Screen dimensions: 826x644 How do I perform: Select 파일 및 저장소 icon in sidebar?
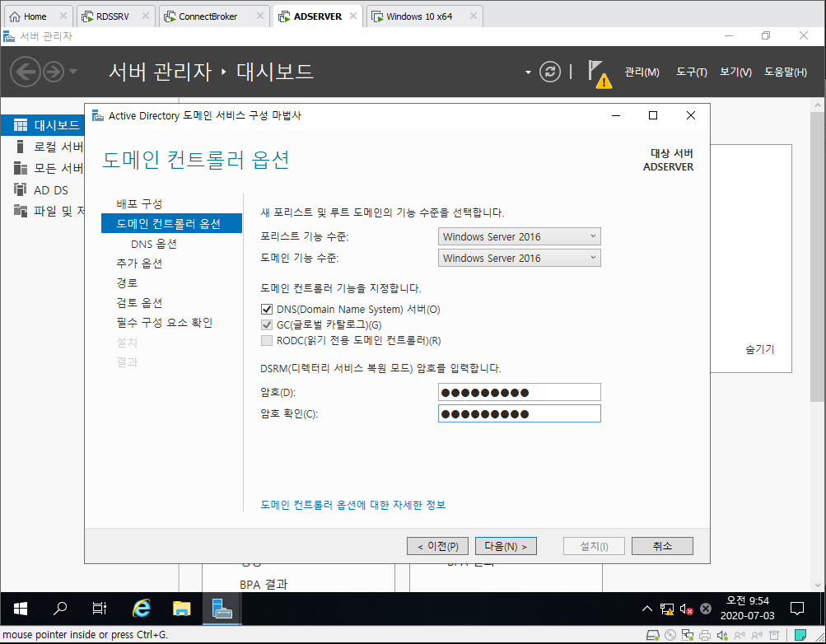(20, 211)
